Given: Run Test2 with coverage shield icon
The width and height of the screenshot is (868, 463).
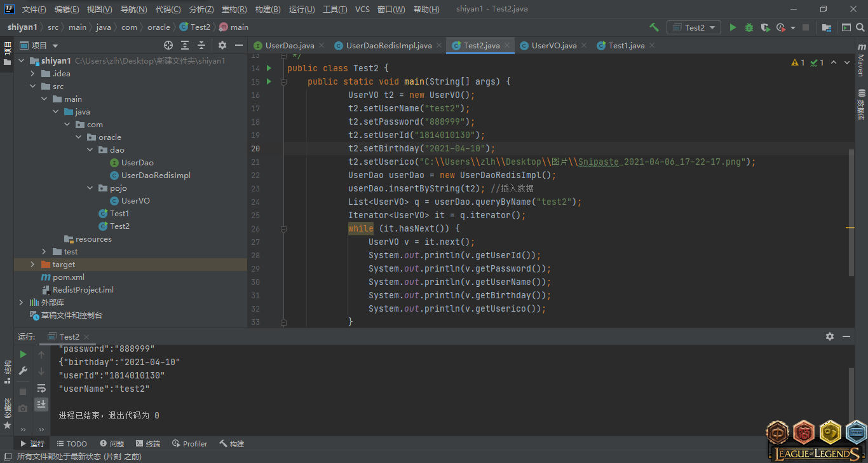Looking at the screenshot, I should tap(765, 27).
